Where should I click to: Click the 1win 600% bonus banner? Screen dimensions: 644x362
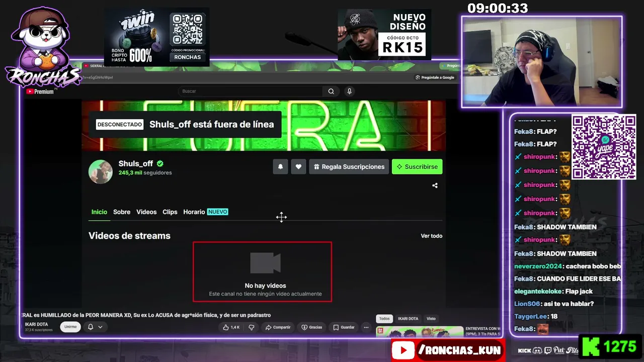tap(156, 37)
